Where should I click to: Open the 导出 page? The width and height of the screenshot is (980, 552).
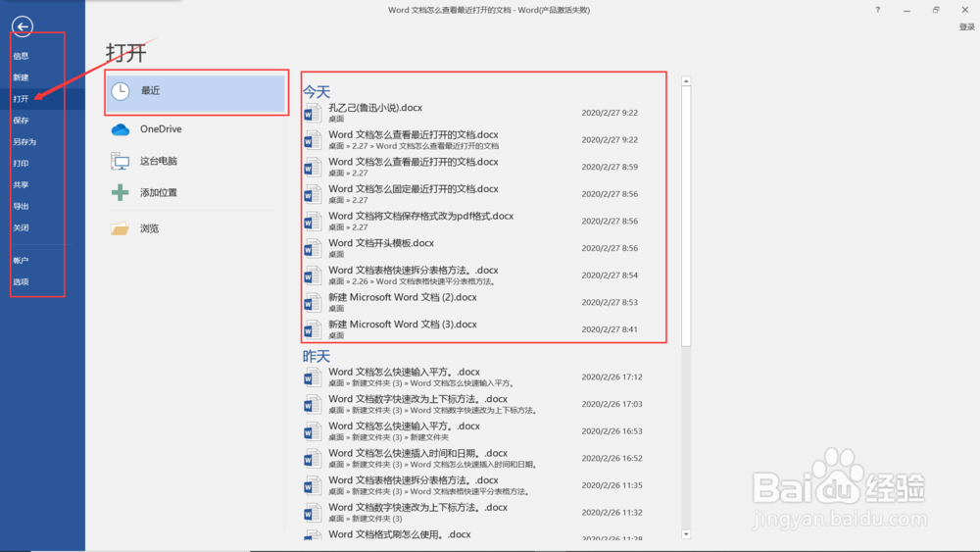[22, 206]
